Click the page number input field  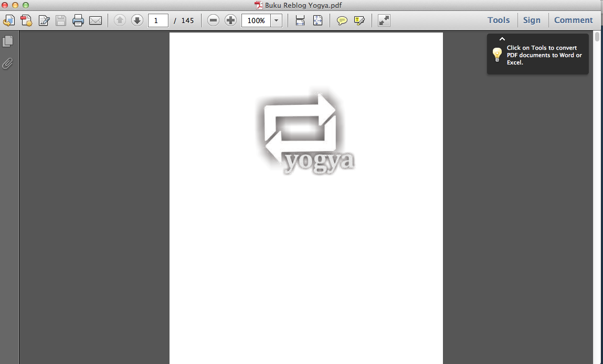point(158,20)
